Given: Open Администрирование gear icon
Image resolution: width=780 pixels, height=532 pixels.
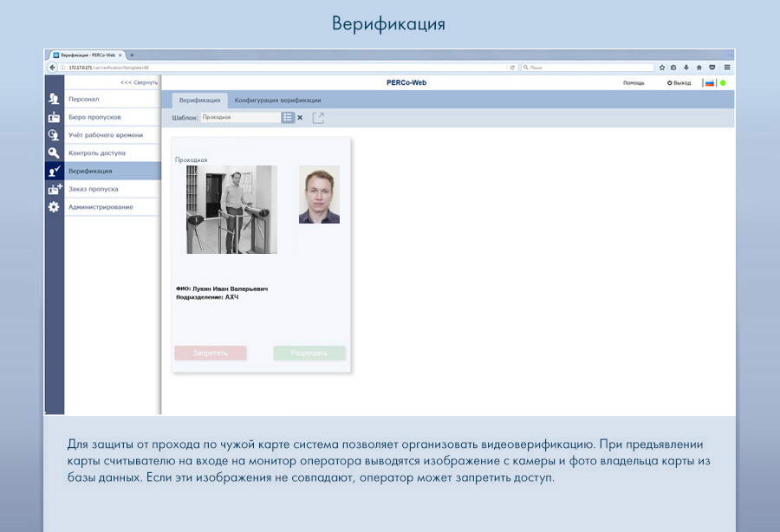Looking at the screenshot, I should tap(54, 207).
